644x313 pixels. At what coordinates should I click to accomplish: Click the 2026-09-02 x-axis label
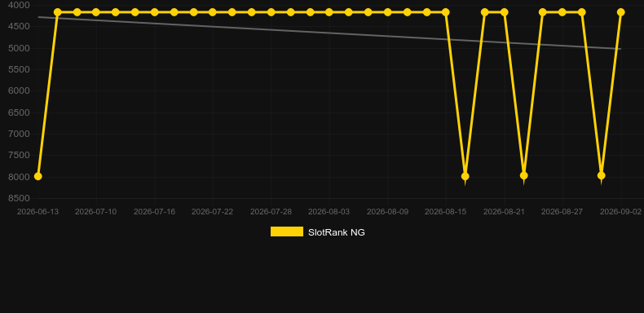(x=620, y=212)
